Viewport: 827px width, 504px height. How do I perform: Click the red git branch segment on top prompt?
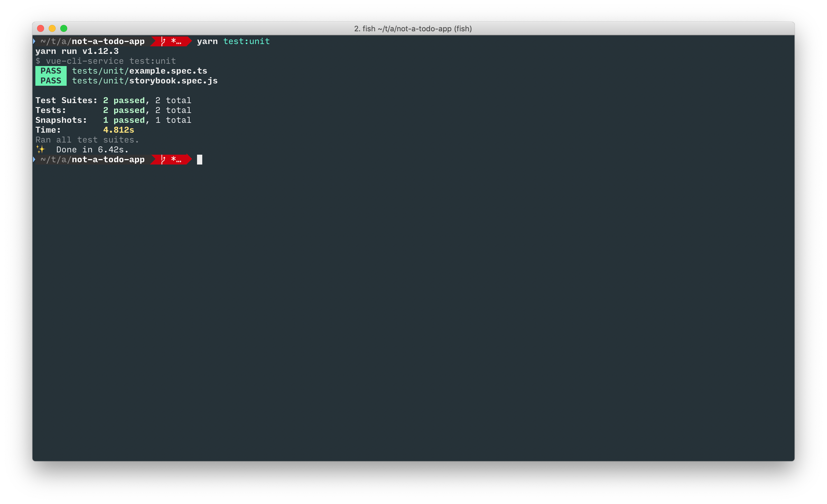click(171, 41)
